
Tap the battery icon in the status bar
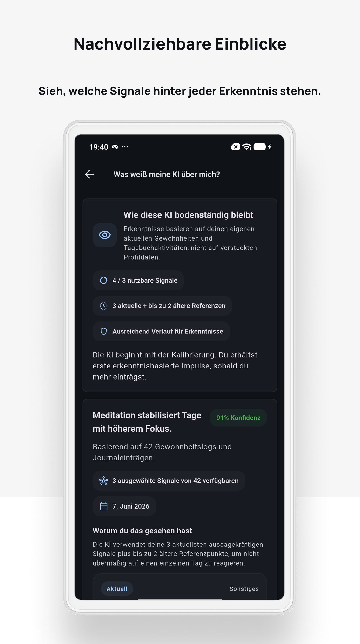click(x=260, y=147)
